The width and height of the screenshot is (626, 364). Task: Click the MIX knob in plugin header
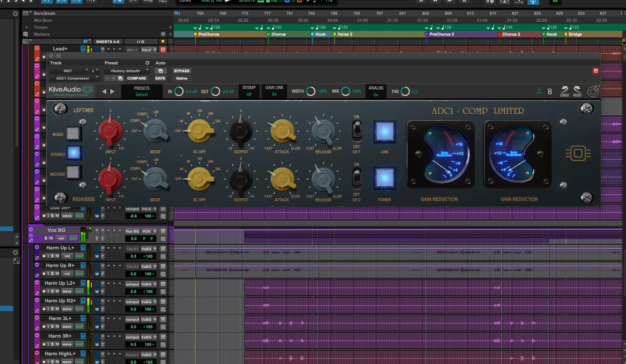(x=345, y=91)
